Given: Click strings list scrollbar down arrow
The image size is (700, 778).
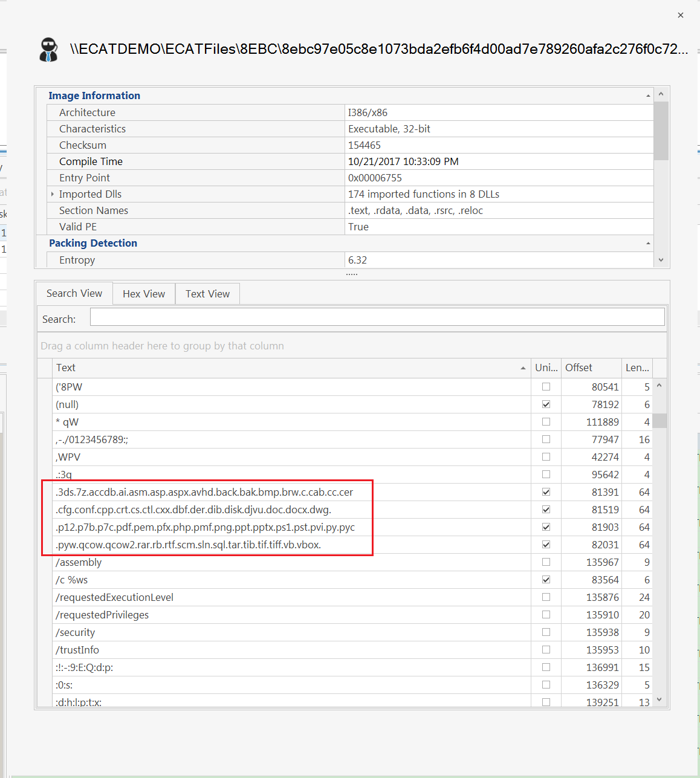Looking at the screenshot, I should click(659, 699).
